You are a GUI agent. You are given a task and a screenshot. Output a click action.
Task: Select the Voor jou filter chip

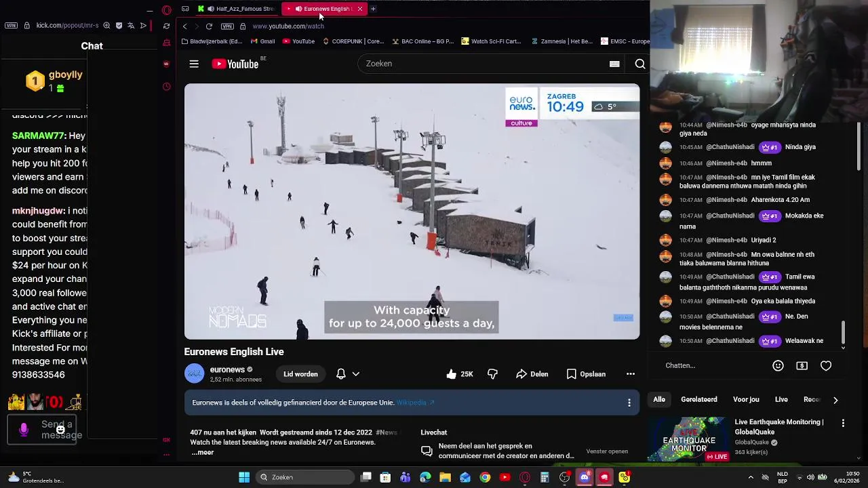pos(746,400)
